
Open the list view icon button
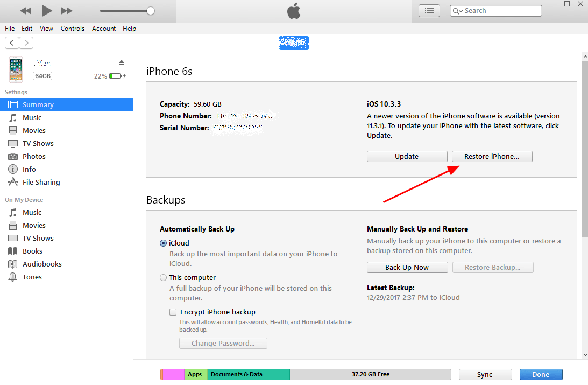pos(429,11)
